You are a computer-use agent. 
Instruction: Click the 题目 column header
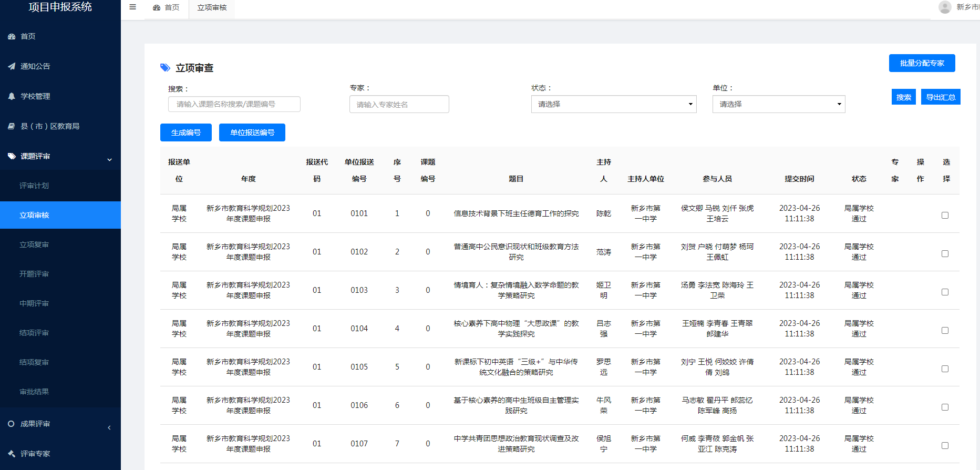(516, 179)
